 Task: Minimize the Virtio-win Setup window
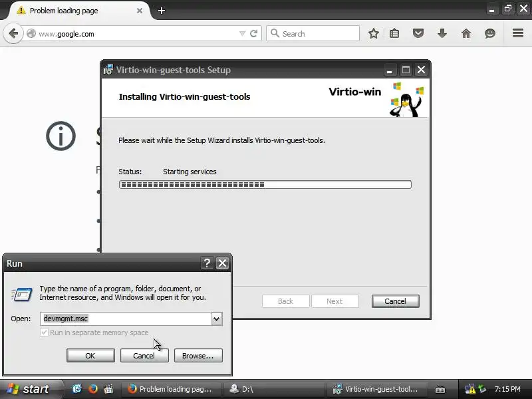[x=390, y=70]
